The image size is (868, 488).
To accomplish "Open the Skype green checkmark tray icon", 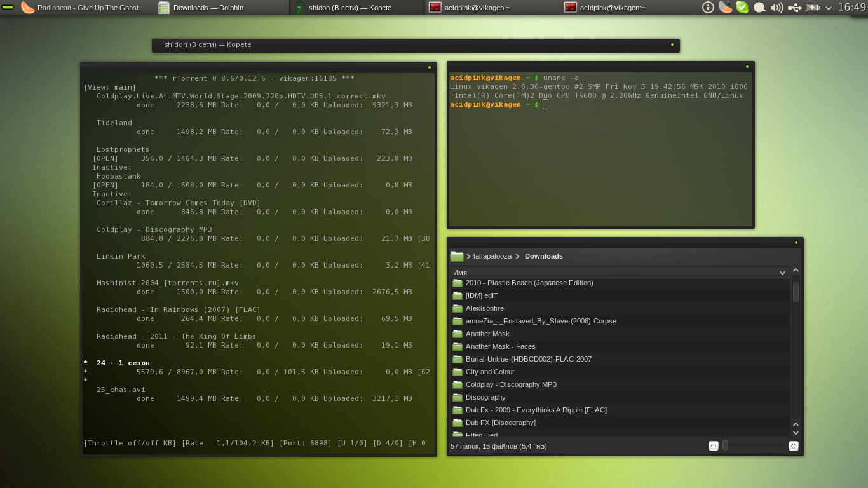I will click(x=742, y=8).
